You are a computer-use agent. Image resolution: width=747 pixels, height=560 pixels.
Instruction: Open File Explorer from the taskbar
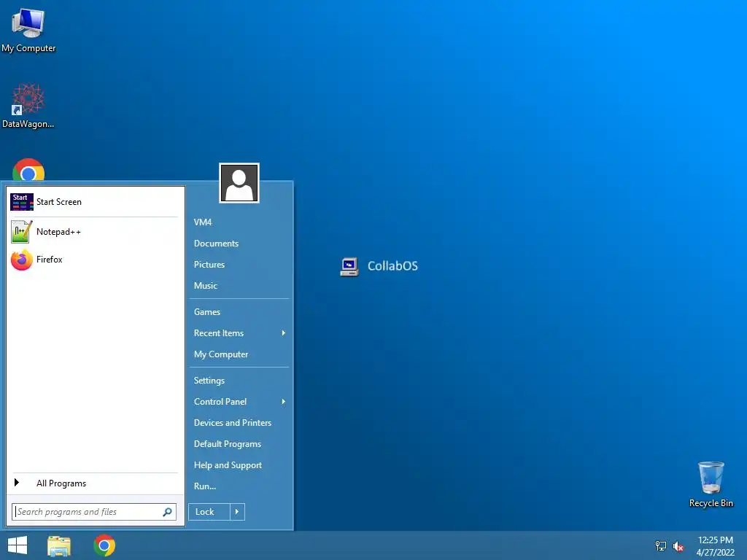[59, 545]
